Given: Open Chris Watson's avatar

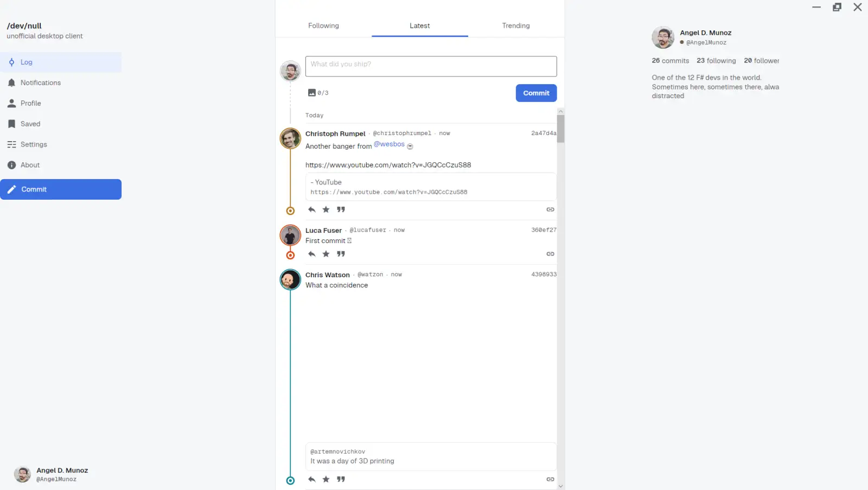Looking at the screenshot, I should pos(290,280).
